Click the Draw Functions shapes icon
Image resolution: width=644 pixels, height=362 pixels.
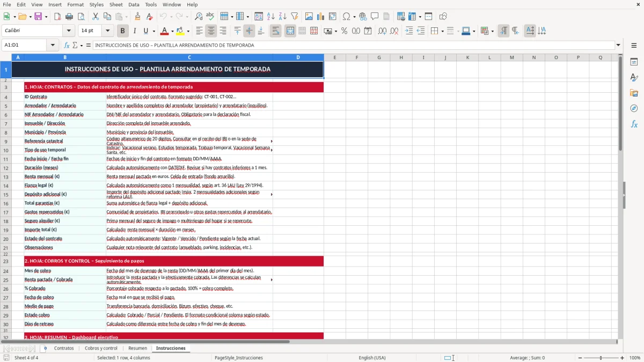(x=443, y=17)
